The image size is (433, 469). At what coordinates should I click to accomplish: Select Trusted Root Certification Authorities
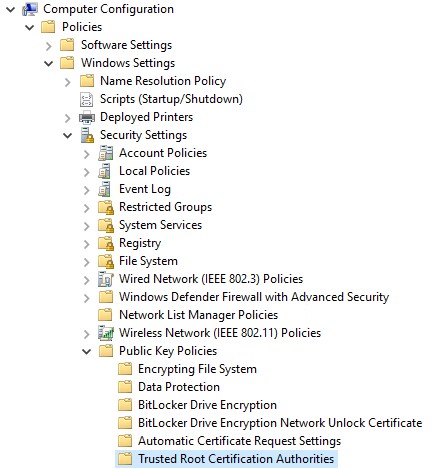236,459
